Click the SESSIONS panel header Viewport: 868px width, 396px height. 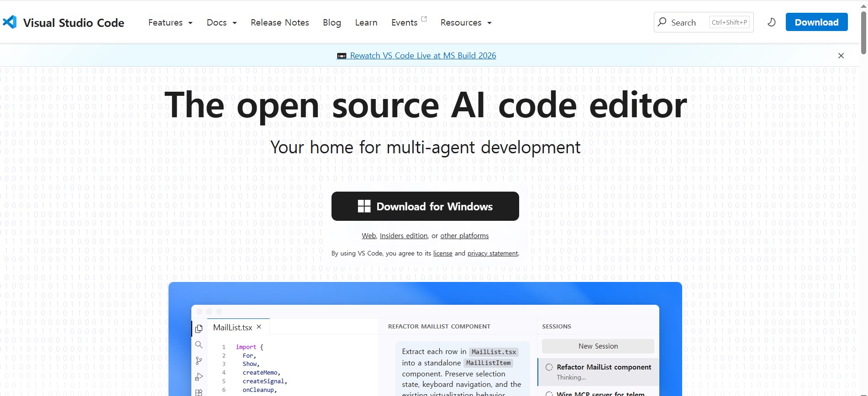click(x=557, y=326)
